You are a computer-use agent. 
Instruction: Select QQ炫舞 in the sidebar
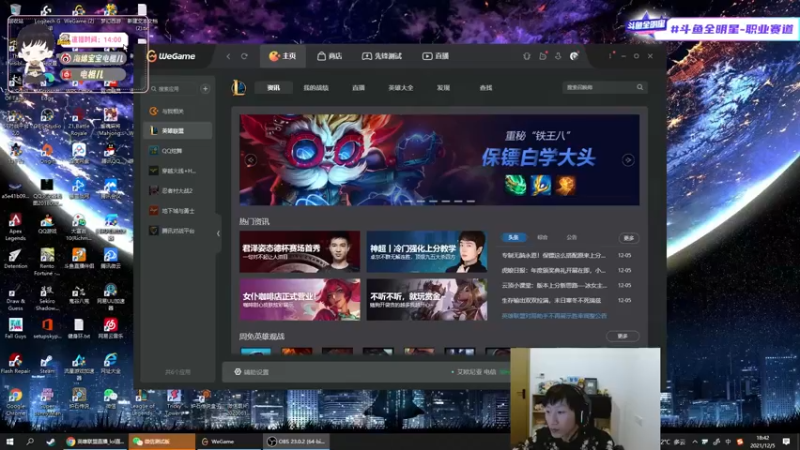[178, 151]
